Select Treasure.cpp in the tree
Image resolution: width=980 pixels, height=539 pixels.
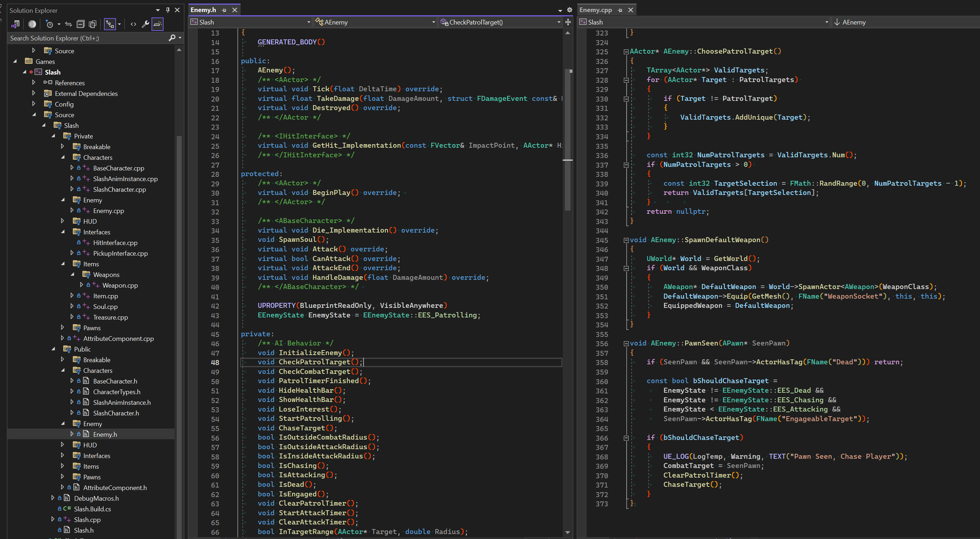(110, 317)
